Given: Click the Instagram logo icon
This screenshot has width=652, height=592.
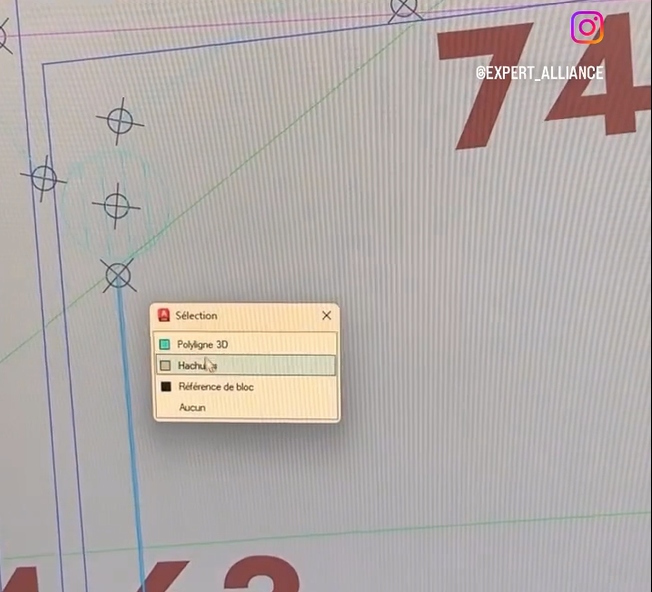Looking at the screenshot, I should tap(587, 27).
